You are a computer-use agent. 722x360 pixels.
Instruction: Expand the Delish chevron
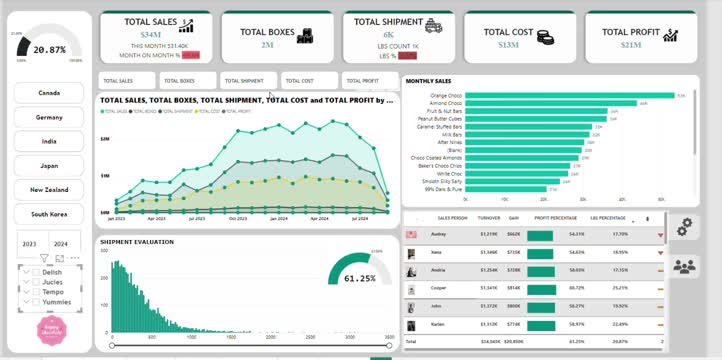(26, 272)
